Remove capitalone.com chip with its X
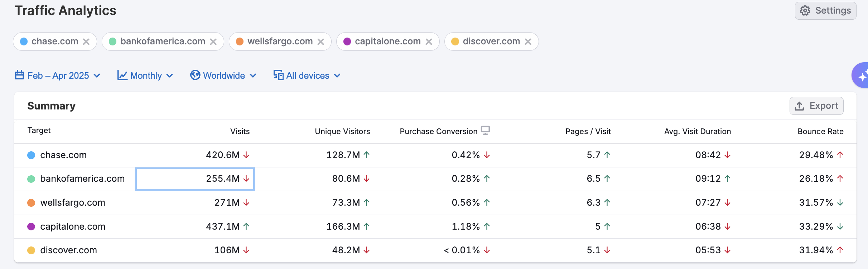The width and height of the screenshot is (868, 269). coord(429,42)
